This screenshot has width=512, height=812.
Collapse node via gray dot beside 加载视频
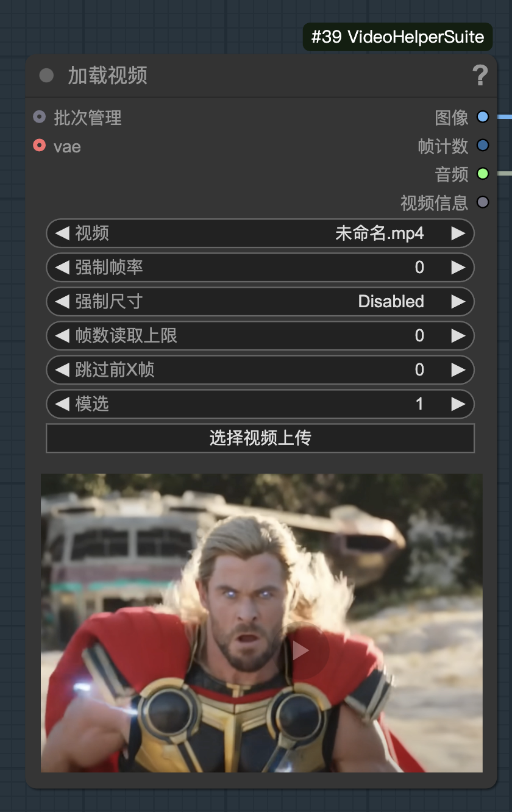[46, 75]
